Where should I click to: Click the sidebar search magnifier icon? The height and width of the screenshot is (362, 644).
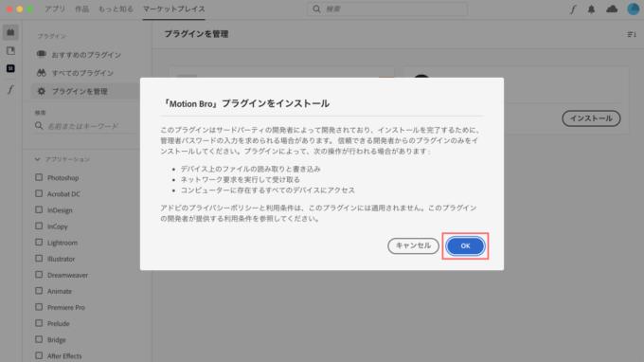coord(39,126)
